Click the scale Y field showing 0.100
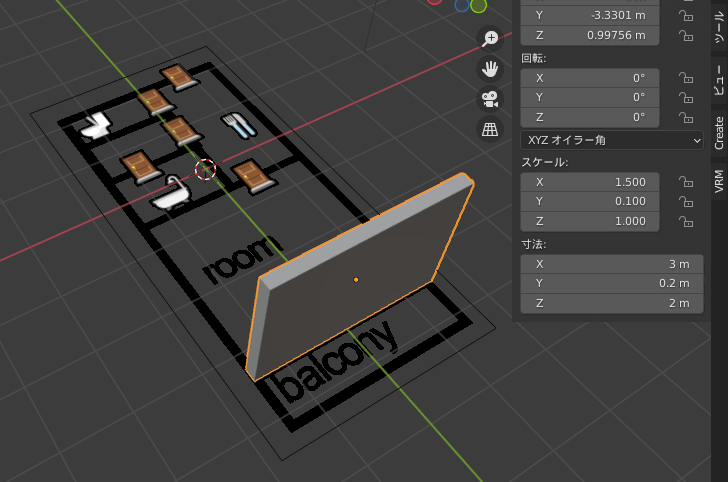 [590, 202]
